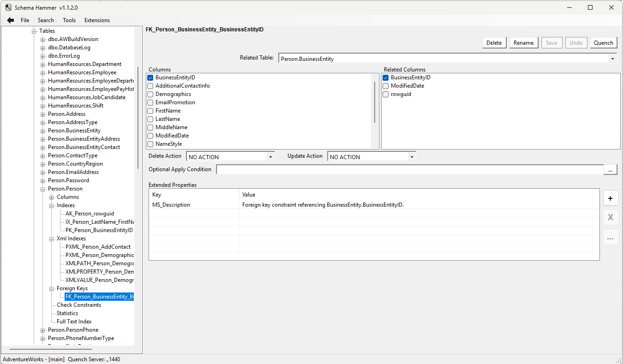The image size is (623, 364).
Task: Click the back navigation arrow
Action: point(10,20)
